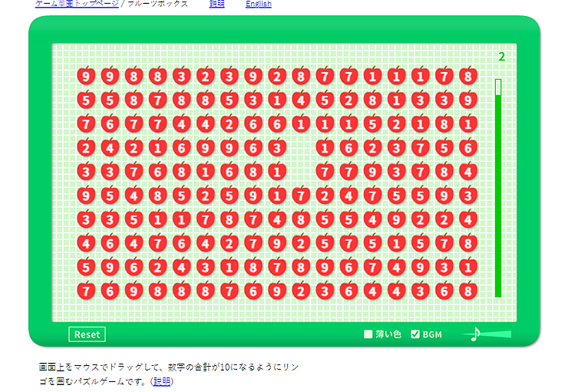Click the music note icon

[475, 334]
